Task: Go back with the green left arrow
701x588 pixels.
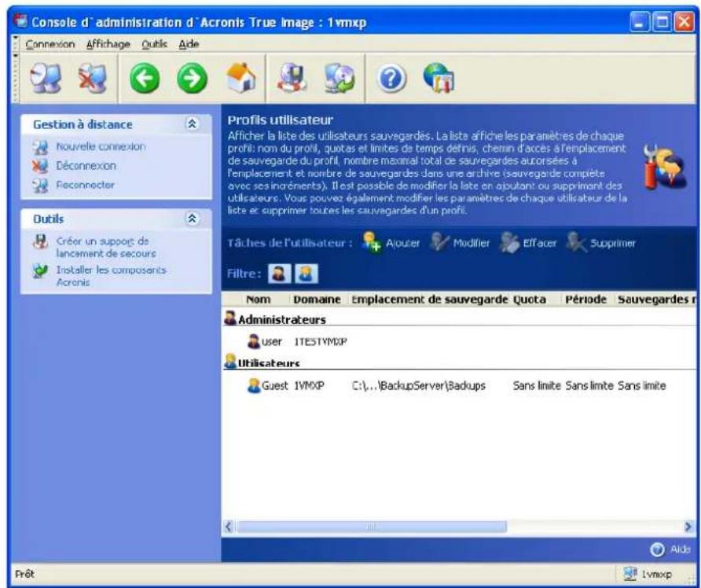Action: (145, 79)
